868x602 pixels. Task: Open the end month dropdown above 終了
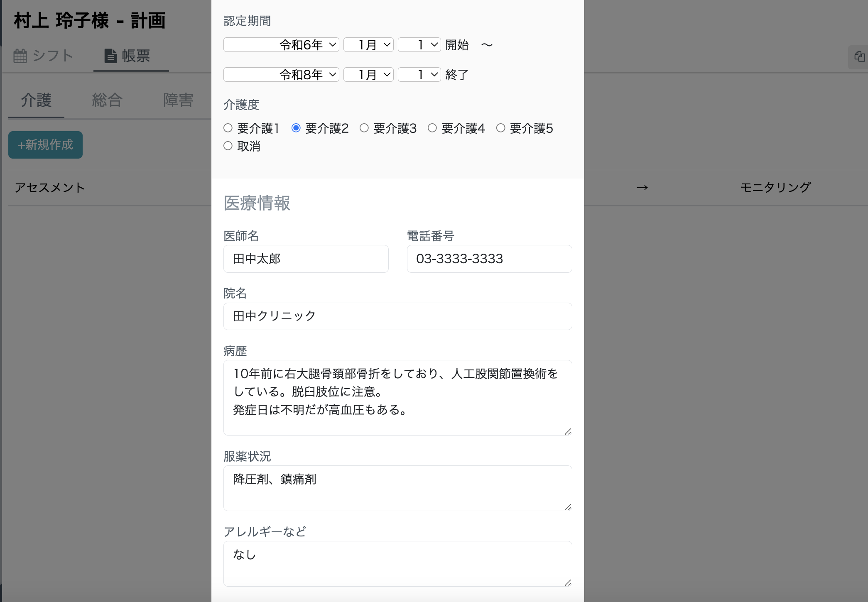tap(368, 75)
